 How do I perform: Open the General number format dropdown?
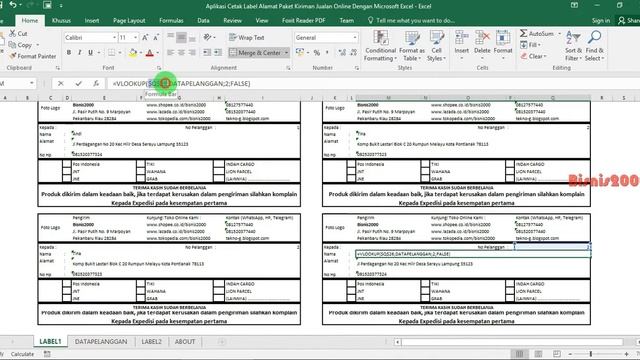click(355, 38)
